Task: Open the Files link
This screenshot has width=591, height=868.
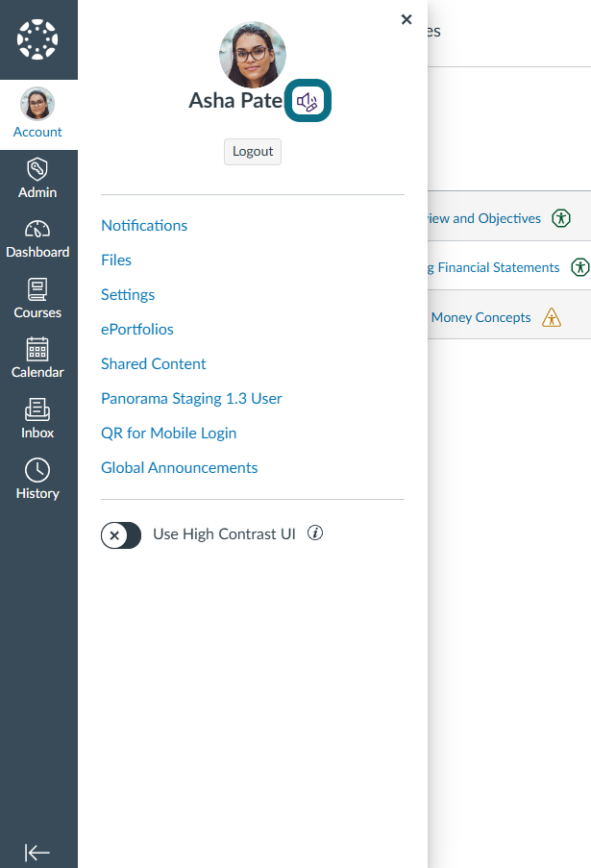Action: [x=116, y=260]
